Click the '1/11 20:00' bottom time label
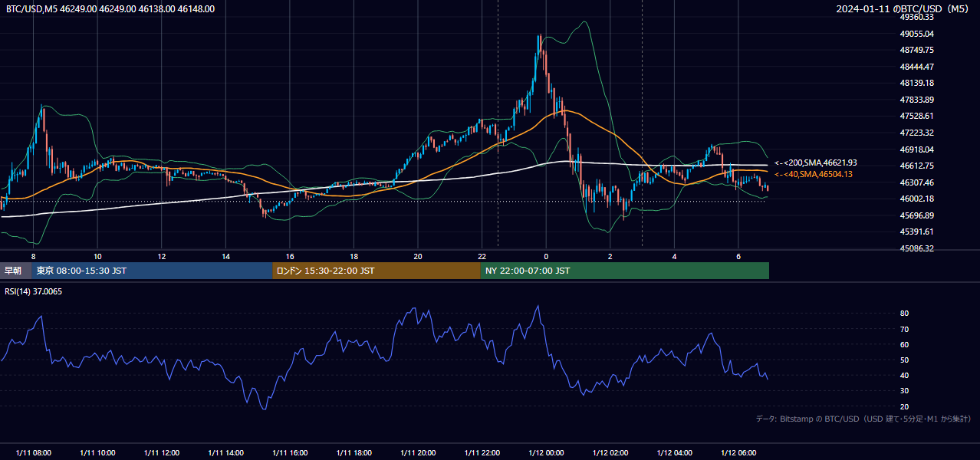The image size is (980, 460). 418,453
